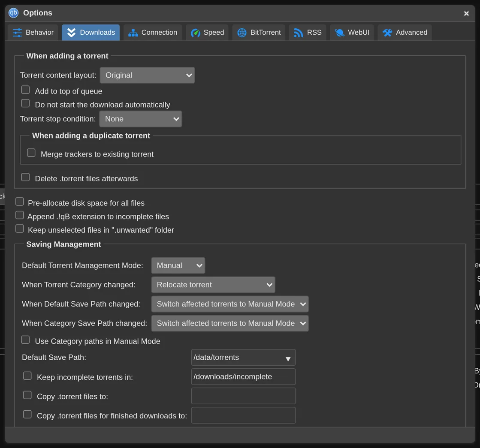Click the 'When adding a torrent' heading
480x448 pixels.
point(67,56)
